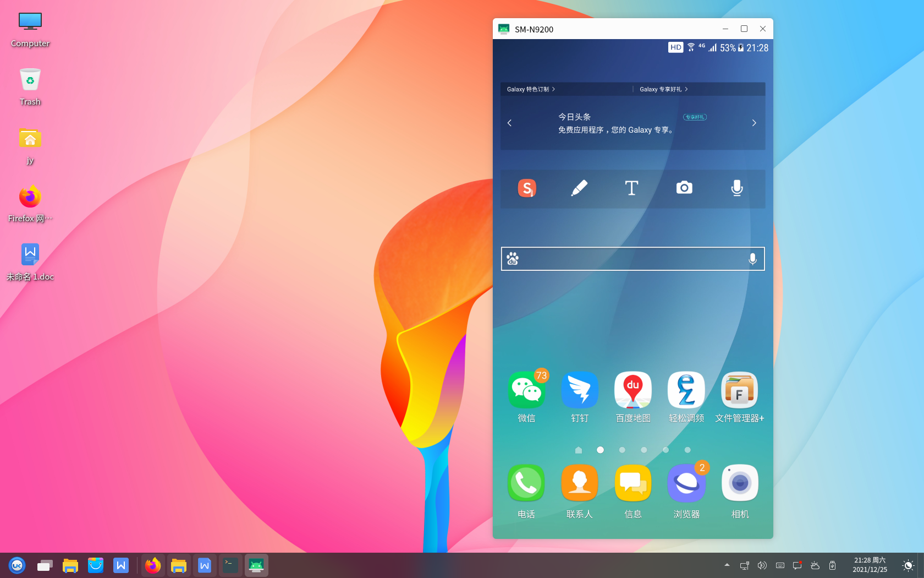
Task: Show previous headline with left arrow
Action: [509, 123]
